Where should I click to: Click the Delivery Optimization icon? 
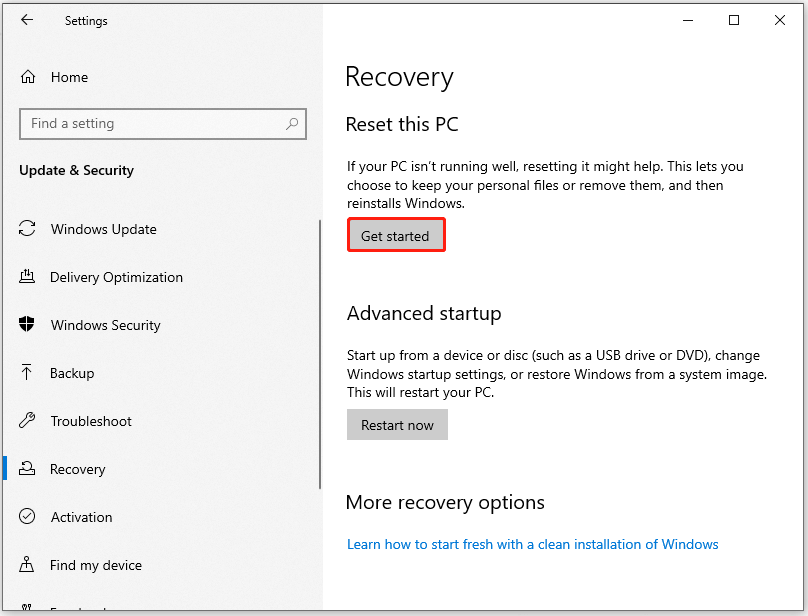[28, 277]
